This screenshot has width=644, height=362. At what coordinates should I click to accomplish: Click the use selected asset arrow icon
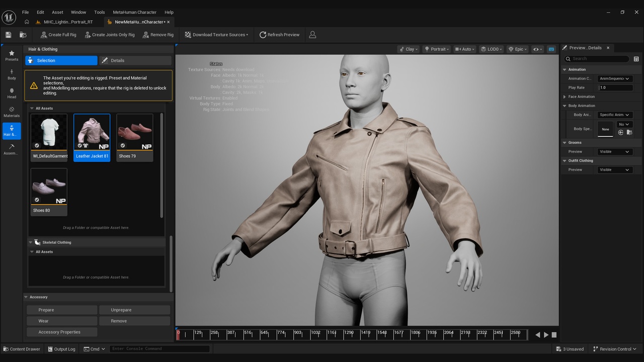(x=621, y=132)
